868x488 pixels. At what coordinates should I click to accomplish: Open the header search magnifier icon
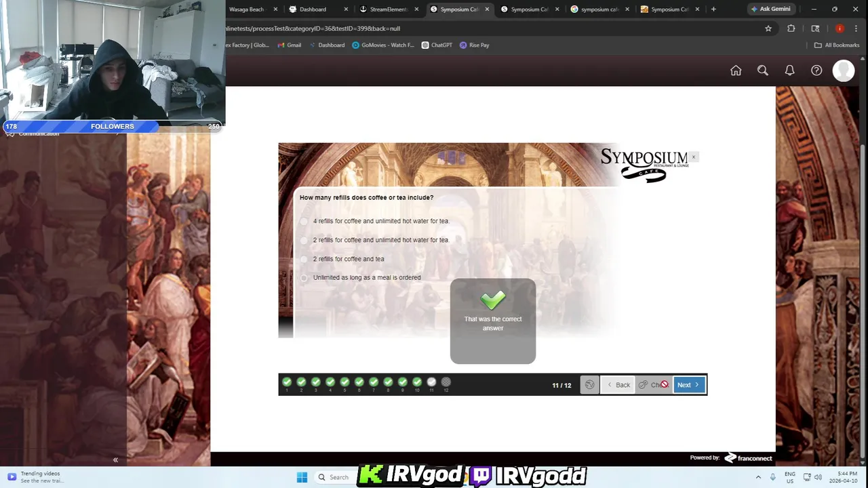(763, 70)
